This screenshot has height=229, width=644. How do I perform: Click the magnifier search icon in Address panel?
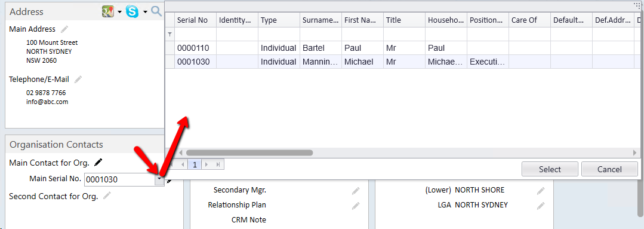coord(156,11)
